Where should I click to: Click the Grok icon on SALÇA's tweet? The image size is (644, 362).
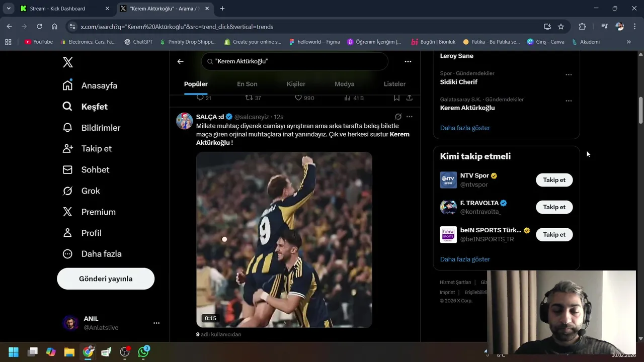pyautogui.click(x=398, y=117)
